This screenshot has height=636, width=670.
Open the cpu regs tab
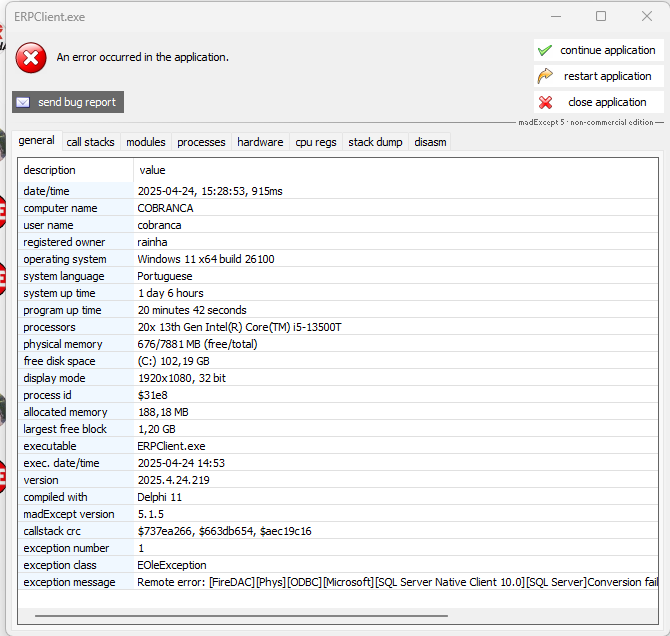[x=316, y=142]
